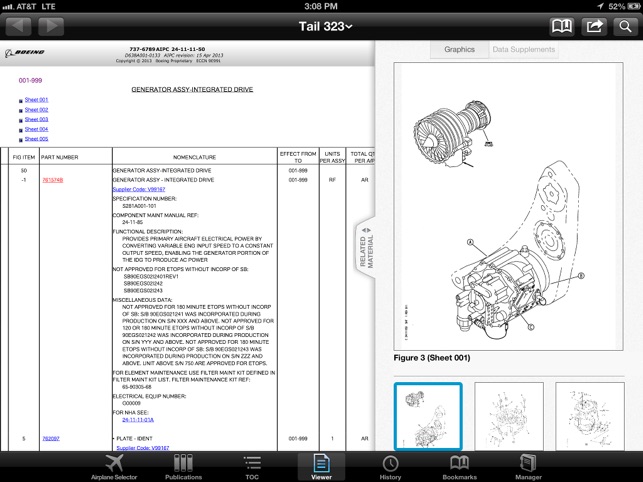Open Sheet 005 link
This screenshot has height=482, width=643.
(36, 139)
